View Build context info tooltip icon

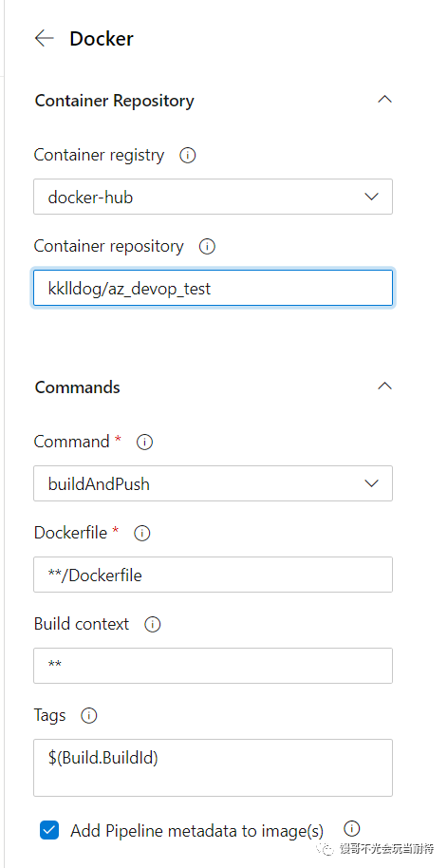(152, 625)
